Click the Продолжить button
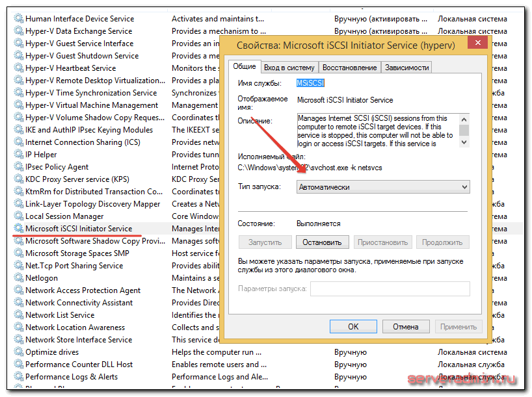Image resolution: width=532 pixels, height=397 pixels. point(442,242)
